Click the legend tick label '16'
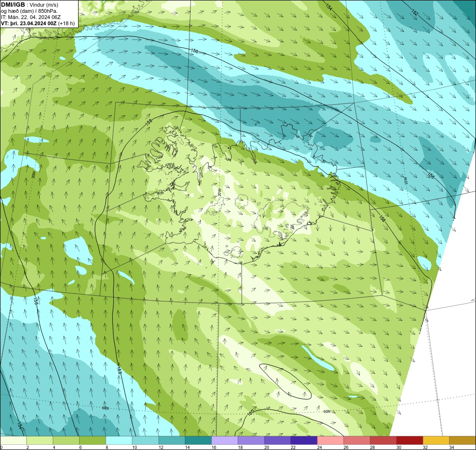The width and height of the screenshot is (476, 450). (214, 447)
